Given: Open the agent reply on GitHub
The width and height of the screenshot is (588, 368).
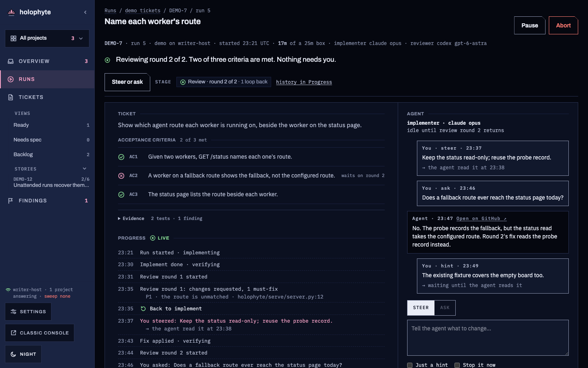Looking at the screenshot, I should [x=481, y=219].
